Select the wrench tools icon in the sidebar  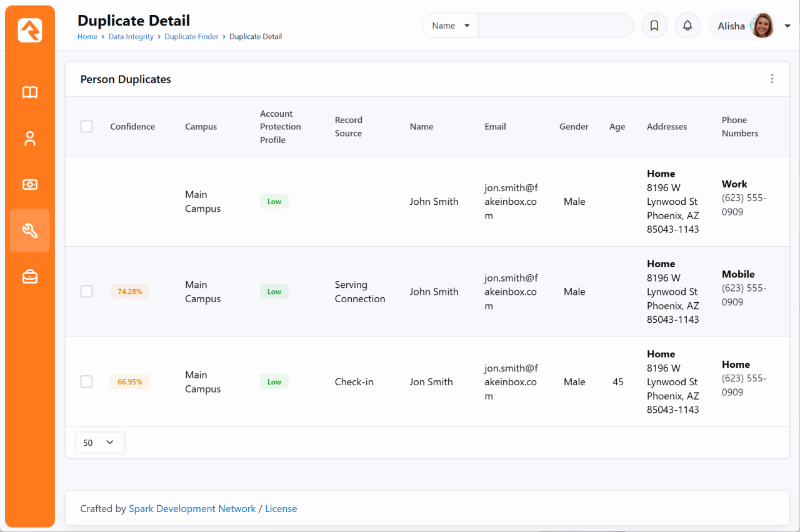[x=30, y=230]
